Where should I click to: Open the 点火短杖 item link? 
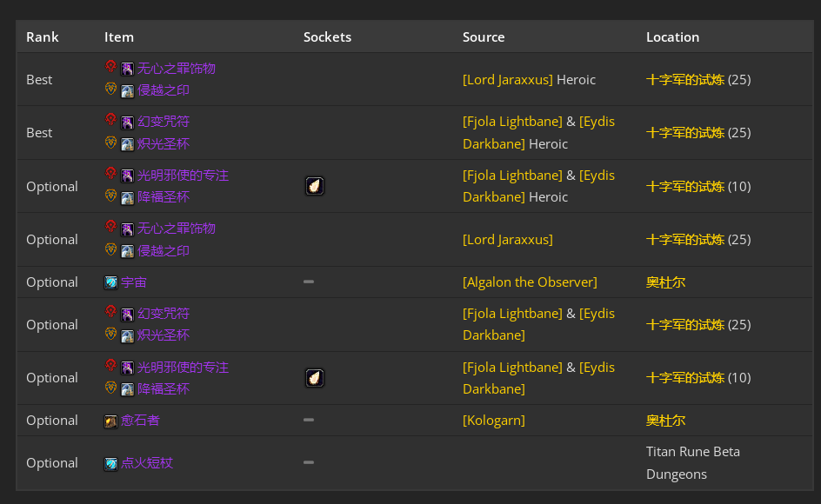pyautogui.click(x=147, y=463)
